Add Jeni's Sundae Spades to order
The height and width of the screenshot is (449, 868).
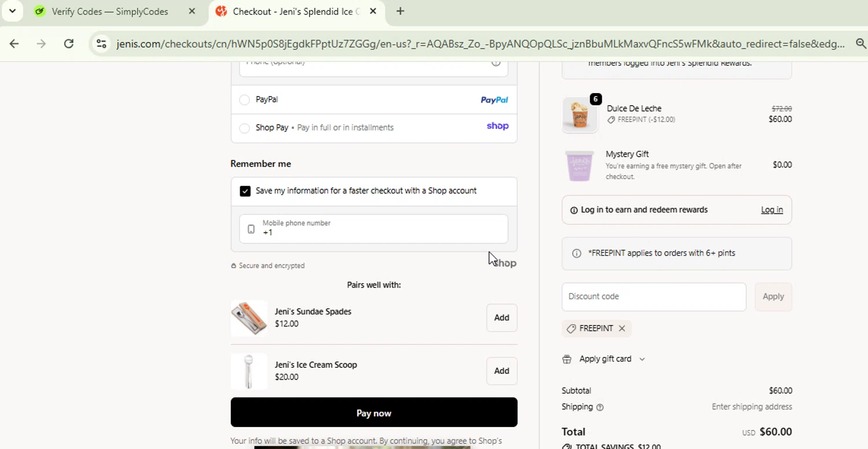(x=502, y=318)
